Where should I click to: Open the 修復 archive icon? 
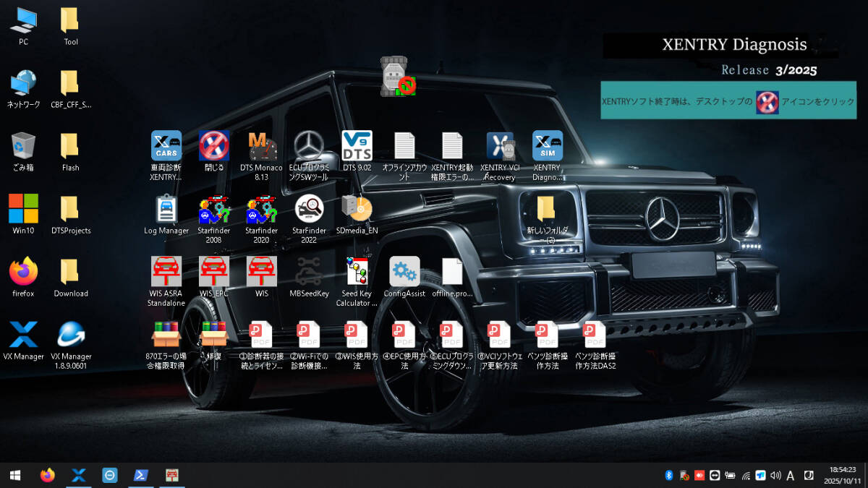coord(214,341)
